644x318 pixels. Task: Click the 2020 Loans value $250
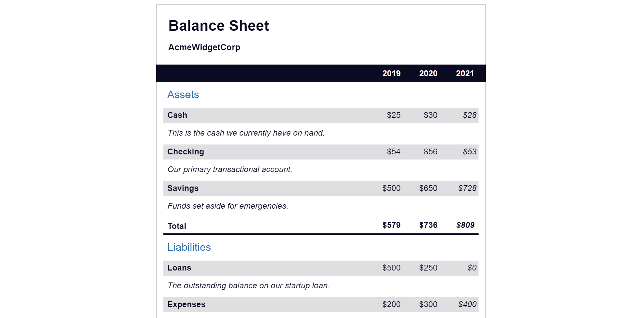tap(428, 268)
